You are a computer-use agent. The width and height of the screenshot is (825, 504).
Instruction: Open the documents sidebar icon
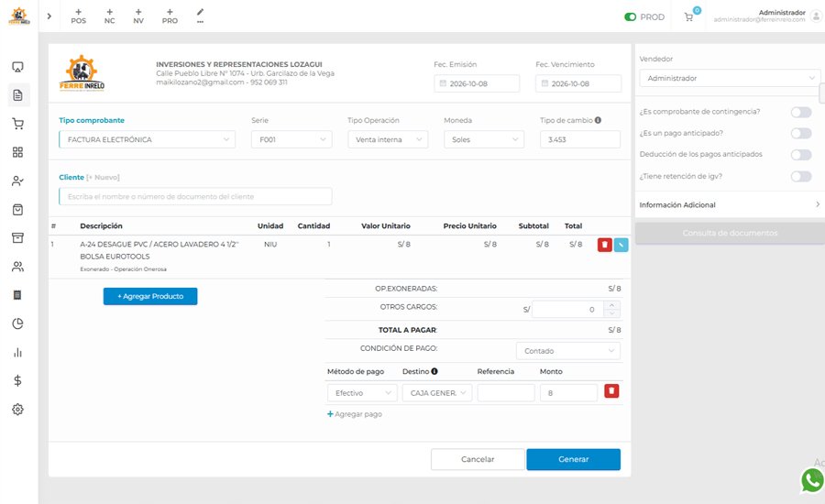click(x=18, y=95)
